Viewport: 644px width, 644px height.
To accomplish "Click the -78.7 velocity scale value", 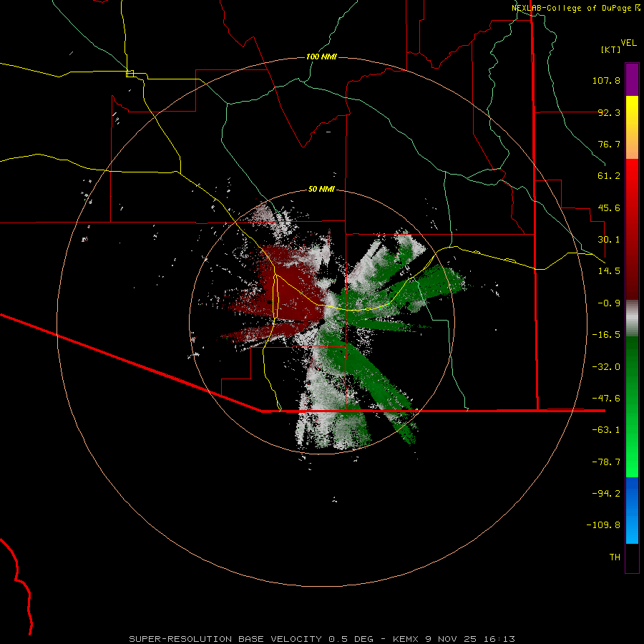I will (x=606, y=462).
